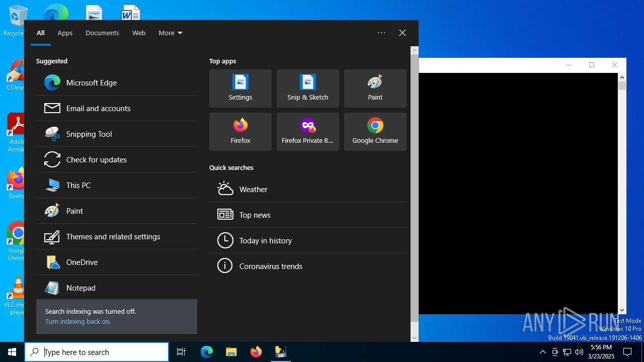Run Coronavirus trends quick search
Viewport: 644px width, 362px height.
pos(308,266)
